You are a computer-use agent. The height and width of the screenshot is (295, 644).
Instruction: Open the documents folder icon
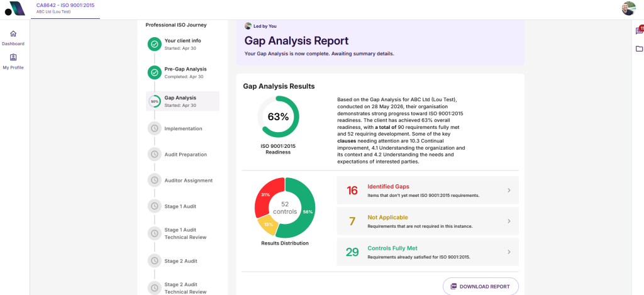[639, 49]
